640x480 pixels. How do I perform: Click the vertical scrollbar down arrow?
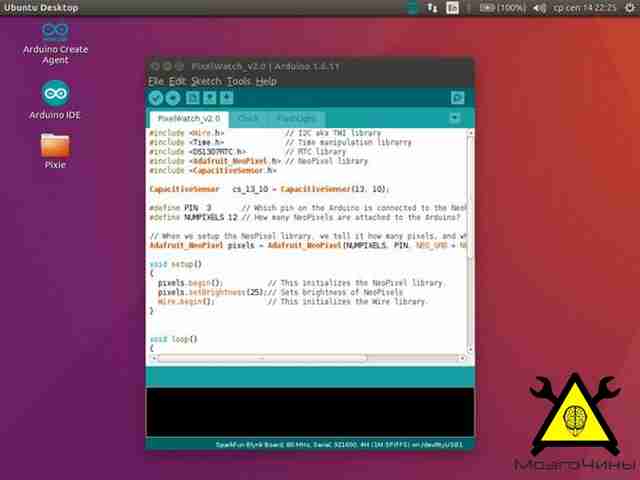point(470,349)
